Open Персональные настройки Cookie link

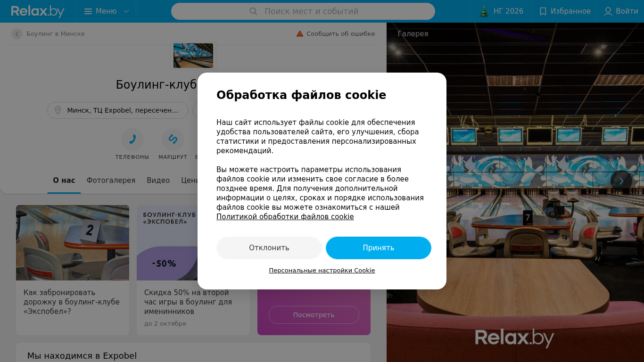tap(322, 271)
